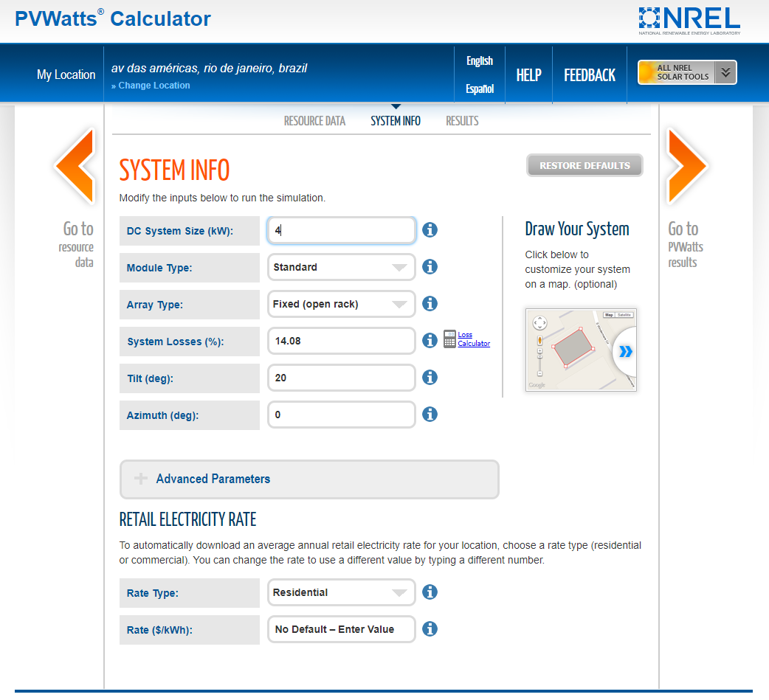Select the System Info tab
769x700 pixels.
click(x=396, y=121)
